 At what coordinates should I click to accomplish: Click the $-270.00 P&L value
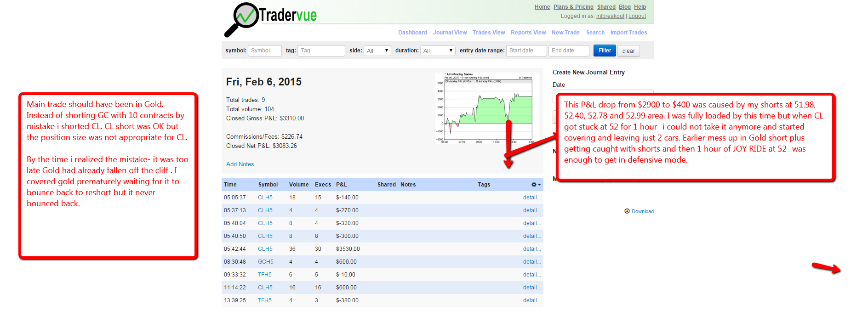pyautogui.click(x=347, y=210)
